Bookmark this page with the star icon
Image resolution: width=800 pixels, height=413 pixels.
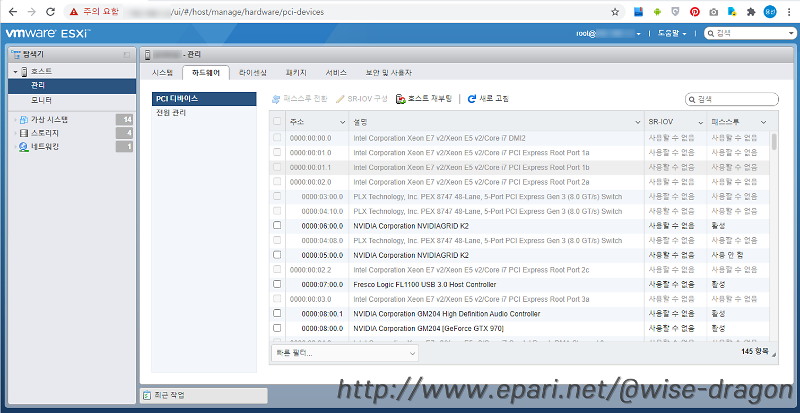pyautogui.click(x=615, y=12)
